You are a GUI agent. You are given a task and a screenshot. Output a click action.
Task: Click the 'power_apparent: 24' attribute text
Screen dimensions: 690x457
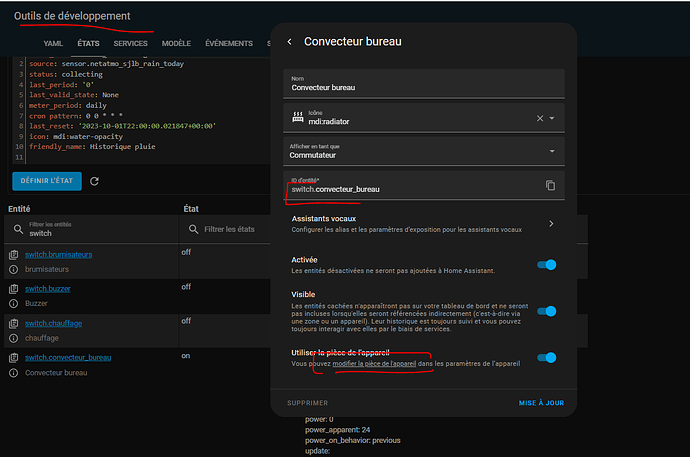point(338,430)
